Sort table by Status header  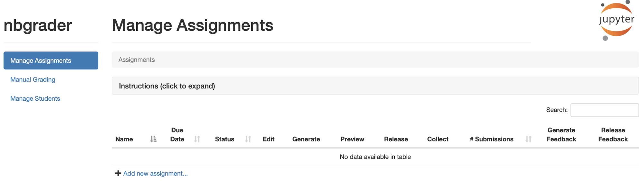click(225, 139)
